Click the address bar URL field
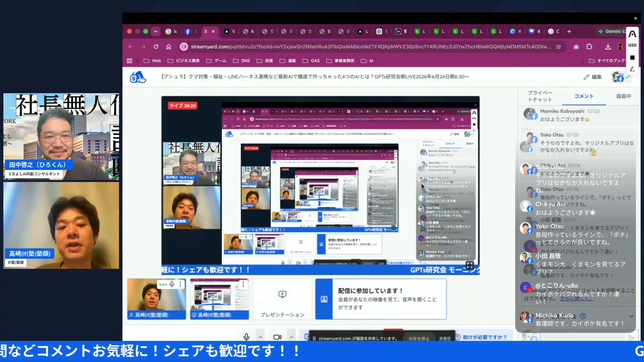The width and height of the screenshot is (644, 362). pos(371,47)
